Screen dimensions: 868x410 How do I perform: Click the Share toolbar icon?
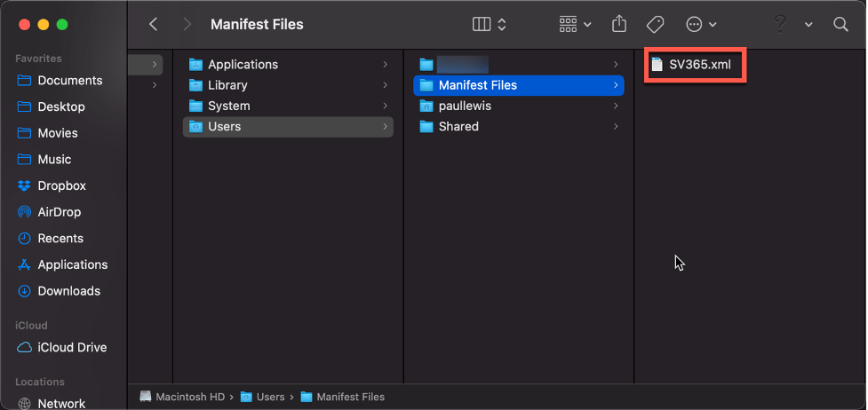pos(619,25)
